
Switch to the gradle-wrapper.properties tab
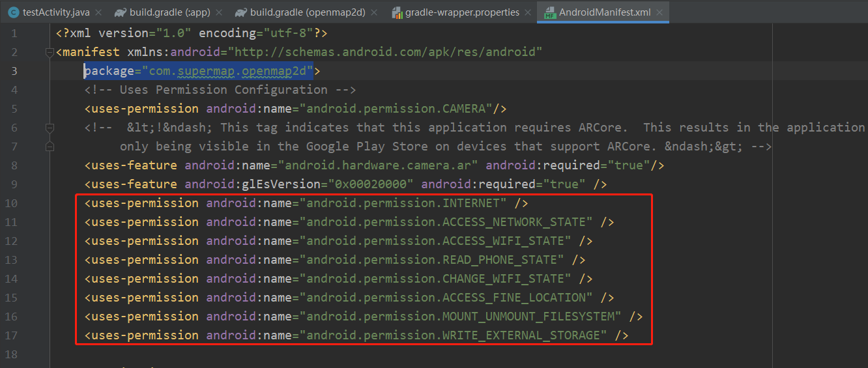[x=462, y=12]
